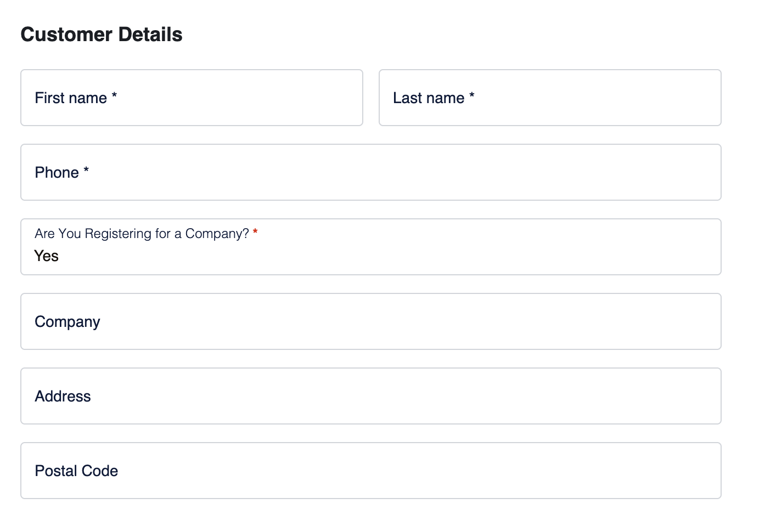Click the asterisk next to Phone
Image resolution: width=765 pixels, height=532 pixels.
click(x=86, y=170)
